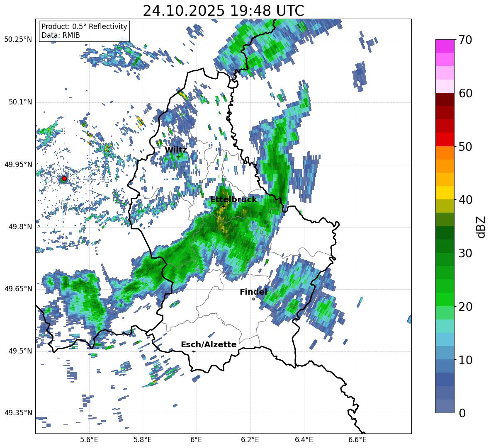Click the 10 dBZ colorbar tick label
The image size is (491, 448).
(465, 360)
